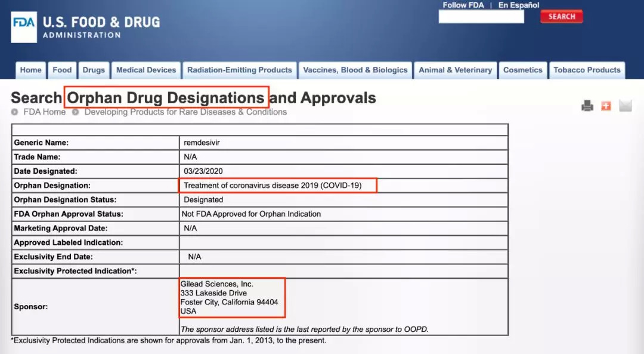Click the Date Designated label
This screenshot has height=354, width=644.
[x=45, y=171]
